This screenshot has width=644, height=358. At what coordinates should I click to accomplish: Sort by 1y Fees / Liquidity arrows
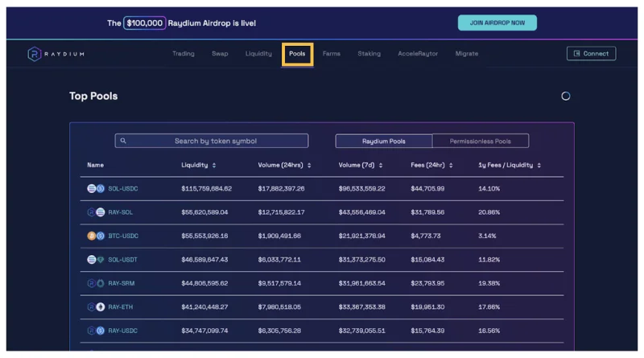point(539,165)
